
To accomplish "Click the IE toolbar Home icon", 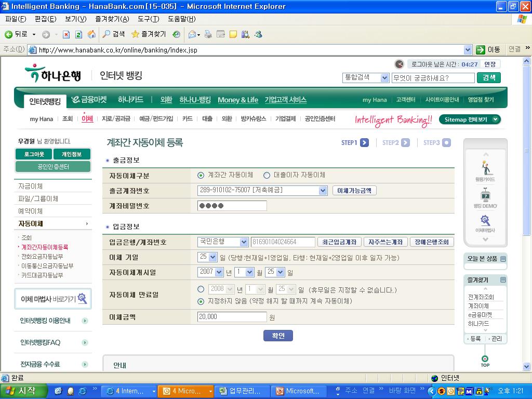I will pyautogui.click(x=91, y=34).
